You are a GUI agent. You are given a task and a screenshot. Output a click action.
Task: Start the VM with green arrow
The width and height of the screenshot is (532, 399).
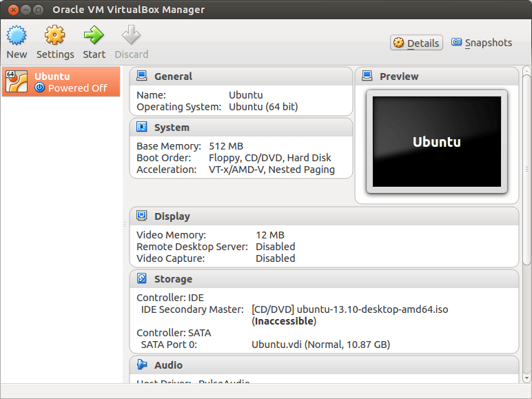(x=94, y=35)
